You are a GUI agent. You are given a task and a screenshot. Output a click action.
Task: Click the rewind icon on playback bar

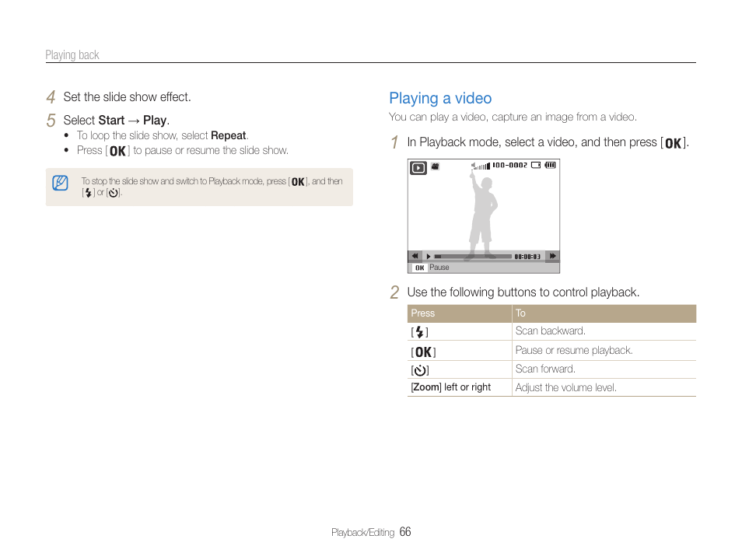pos(415,256)
